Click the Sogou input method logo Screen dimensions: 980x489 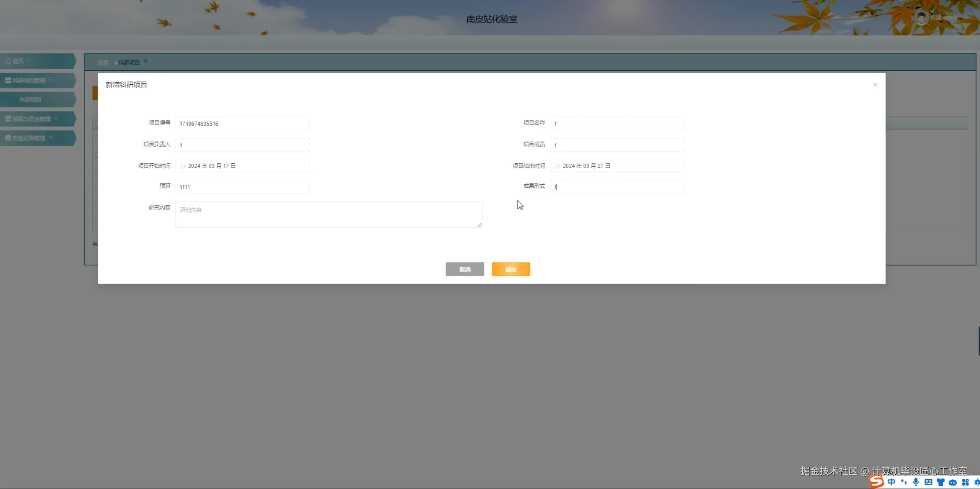pyautogui.click(x=876, y=481)
